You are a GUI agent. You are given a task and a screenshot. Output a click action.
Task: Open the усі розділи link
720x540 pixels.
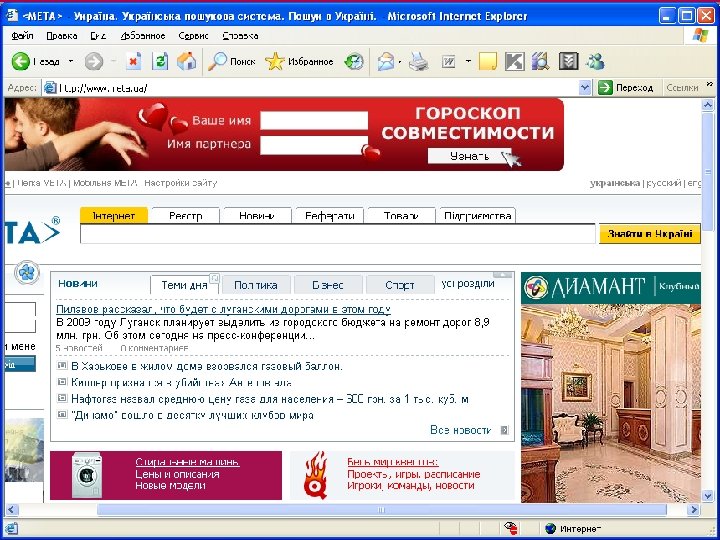pos(468,283)
